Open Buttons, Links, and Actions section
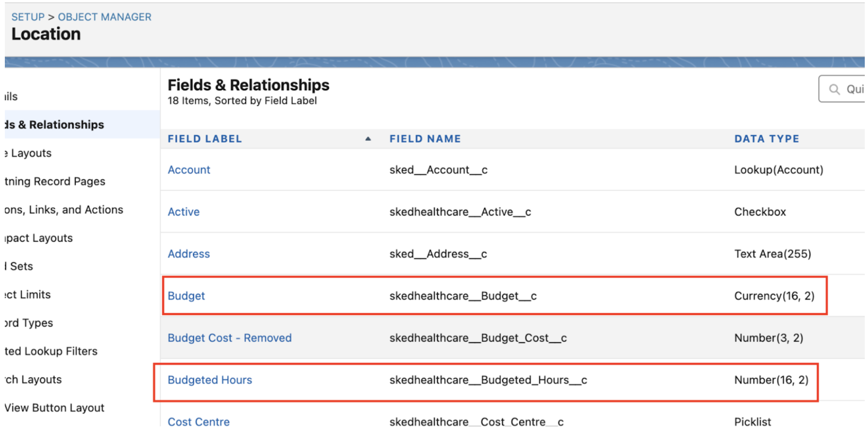This screenshot has height=434, width=868. 64,210
